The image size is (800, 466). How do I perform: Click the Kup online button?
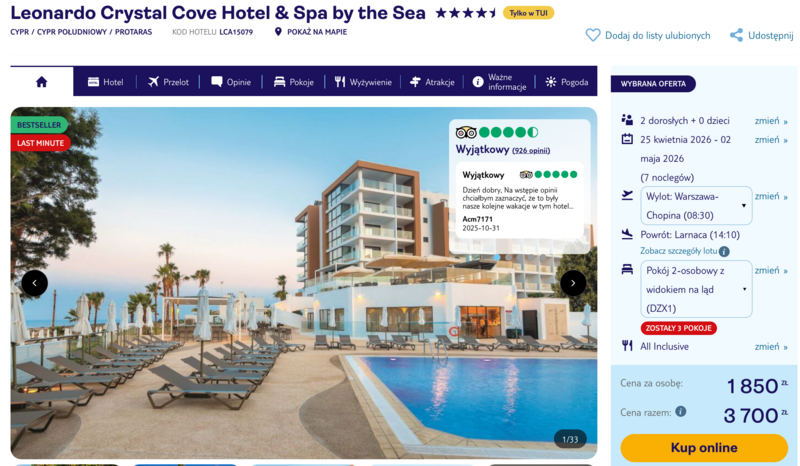[704, 448]
